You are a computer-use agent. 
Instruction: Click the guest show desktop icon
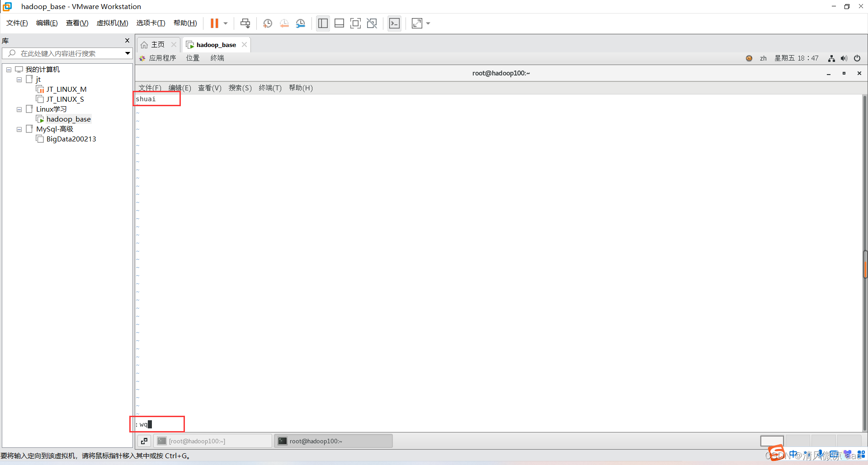tap(144, 441)
